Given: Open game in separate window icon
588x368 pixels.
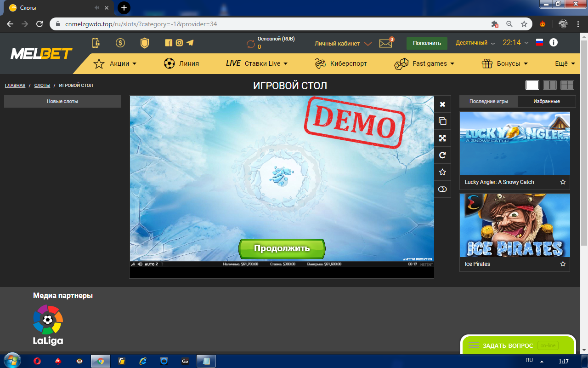Looking at the screenshot, I should pos(442,121).
